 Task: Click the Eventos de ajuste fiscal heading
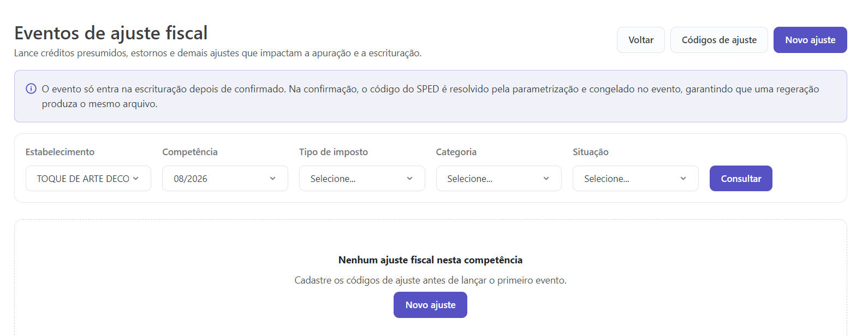pos(111,33)
